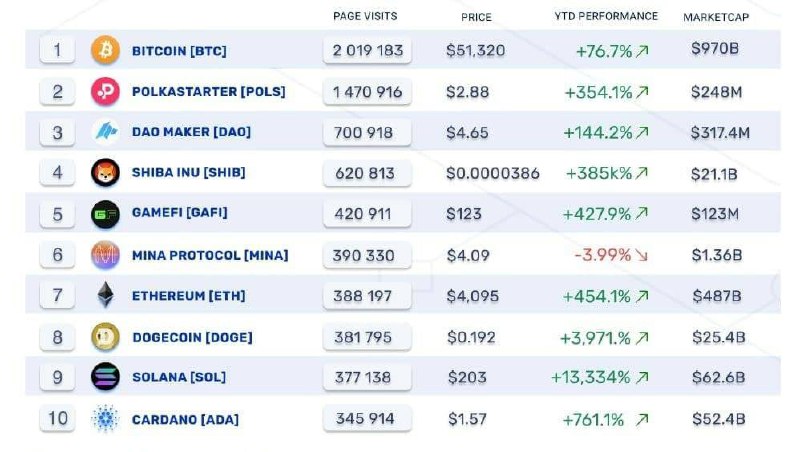800x452 pixels.
Task: Click the Bitcoin coin logo icon
Action: 105,50
